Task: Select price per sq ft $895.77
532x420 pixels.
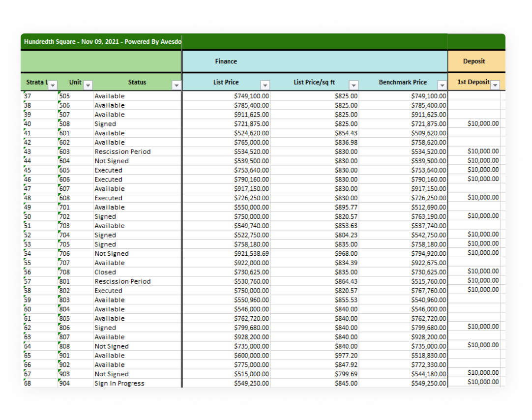Action: point(315,207)
